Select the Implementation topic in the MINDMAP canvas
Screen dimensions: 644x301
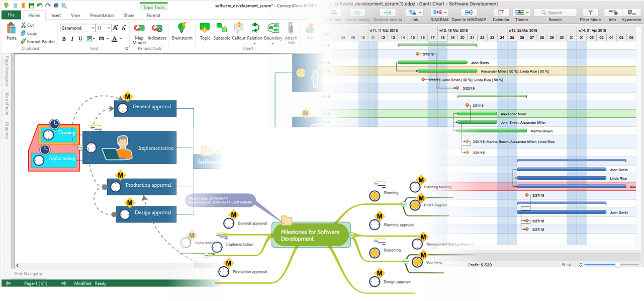[x=130, y=148]
